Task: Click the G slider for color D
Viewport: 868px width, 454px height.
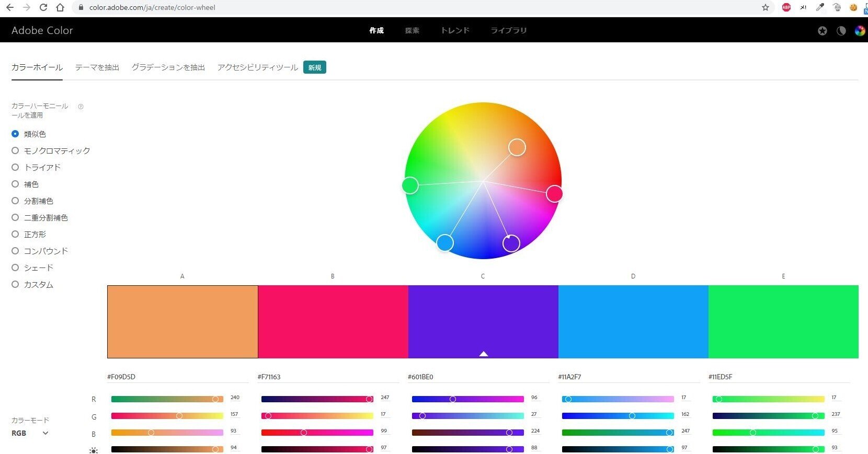Action: (x=618, y=416)
